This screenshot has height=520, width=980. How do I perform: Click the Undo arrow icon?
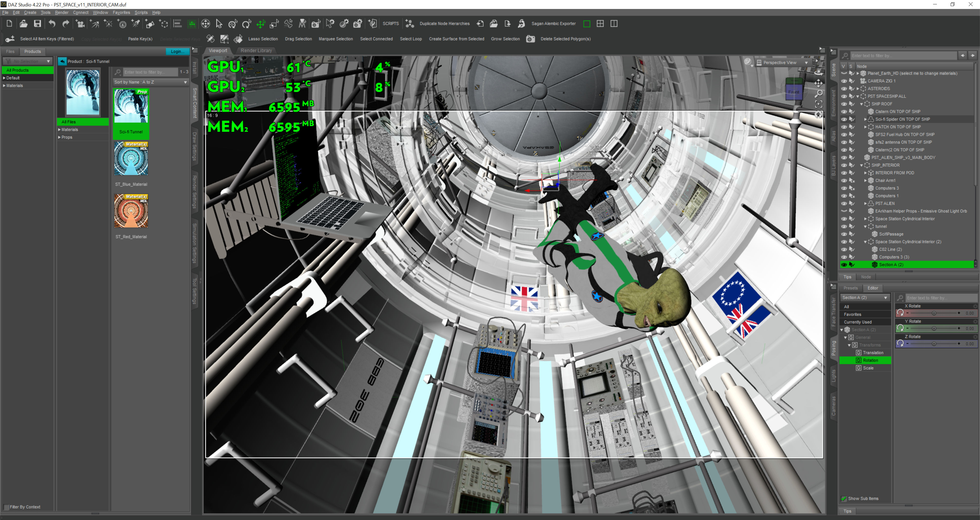click(x=52, y=23)
